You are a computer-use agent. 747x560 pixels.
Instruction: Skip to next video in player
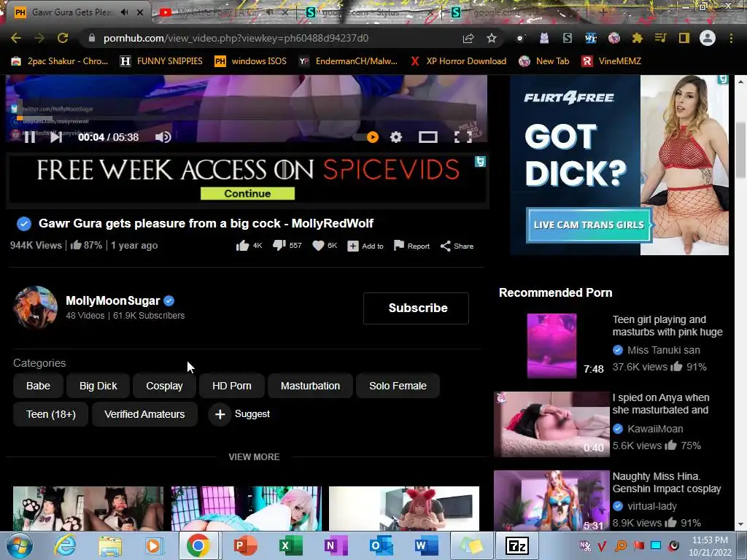(56, 137)
